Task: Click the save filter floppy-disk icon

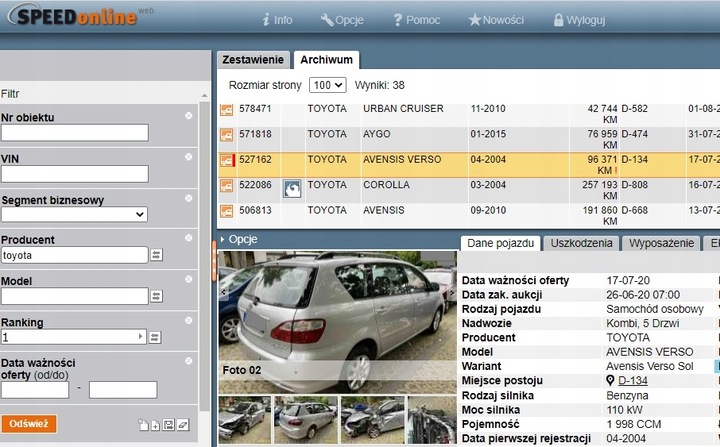Action: (x=169, y=425)
